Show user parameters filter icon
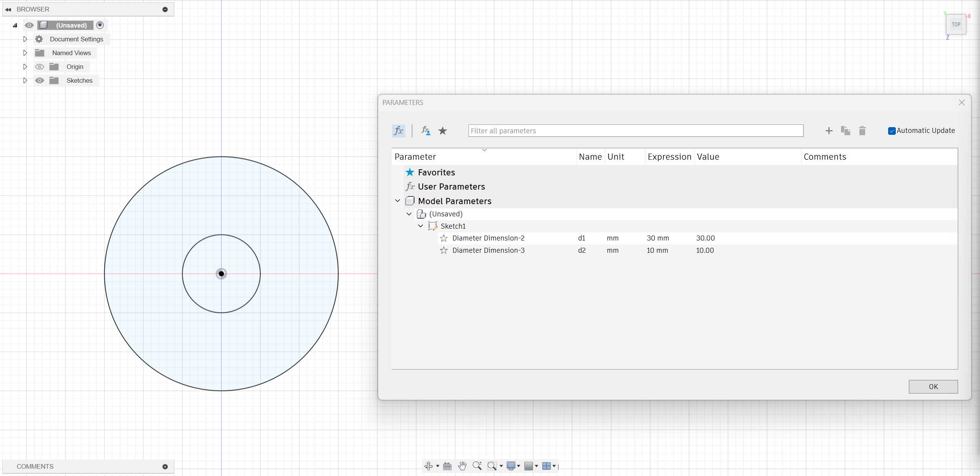 (x=426, y=131)
